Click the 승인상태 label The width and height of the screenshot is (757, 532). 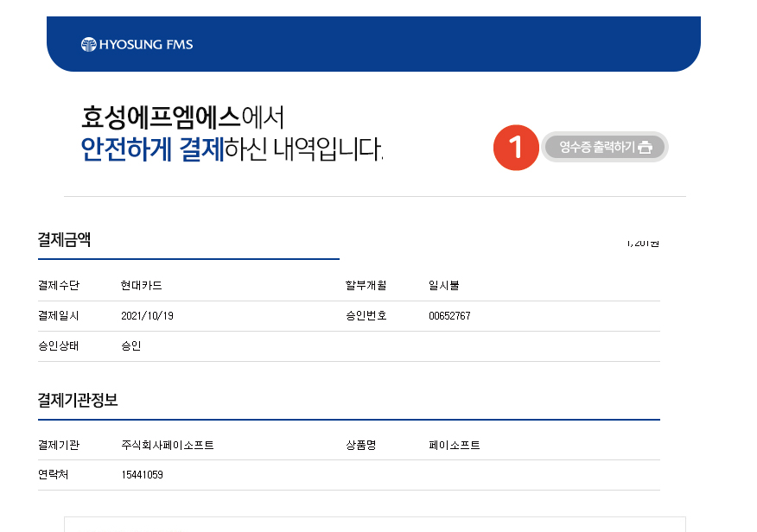click(x=59, y=345)
